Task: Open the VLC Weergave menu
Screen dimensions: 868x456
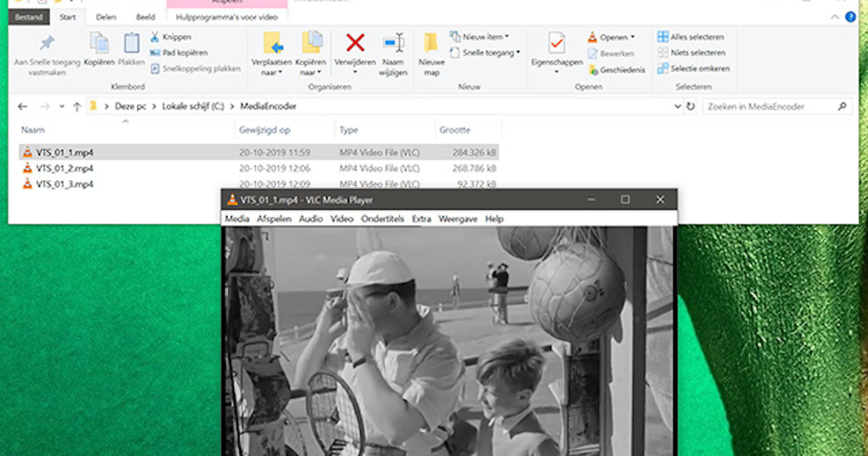Action: [x=458, y=219]
